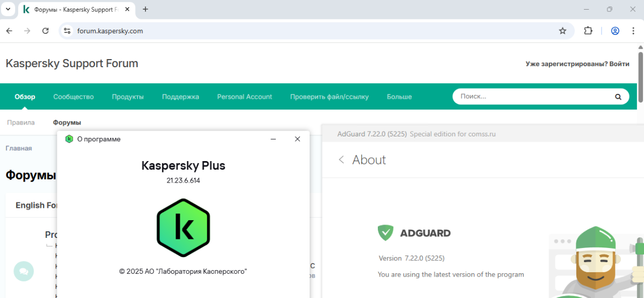This screenshot has height=298, width=644.
Task: Open a new browser tab
Action: (145, 9)
